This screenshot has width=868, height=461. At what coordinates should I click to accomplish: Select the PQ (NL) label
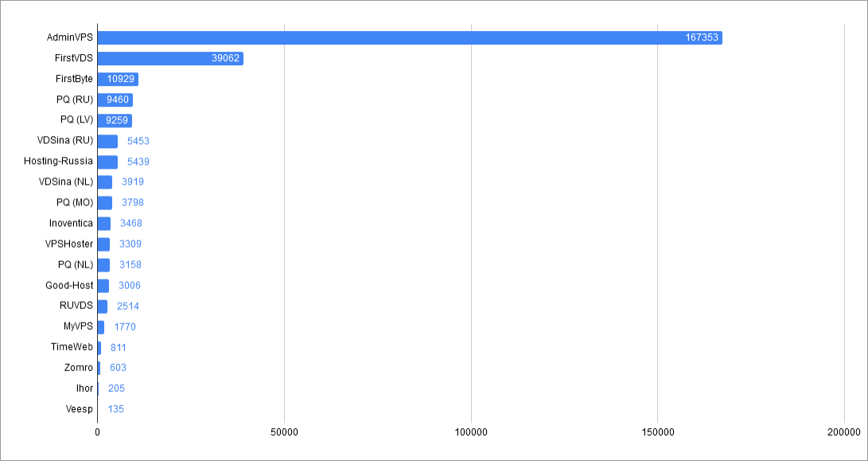(x=76, y=265)
